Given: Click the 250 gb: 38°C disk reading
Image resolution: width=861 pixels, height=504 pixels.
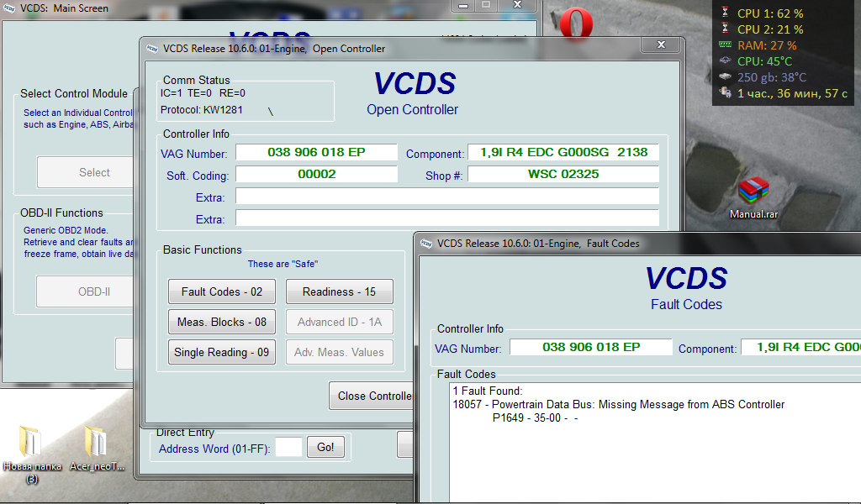Looking at the screenshot, I should click(x=772, y=77).
